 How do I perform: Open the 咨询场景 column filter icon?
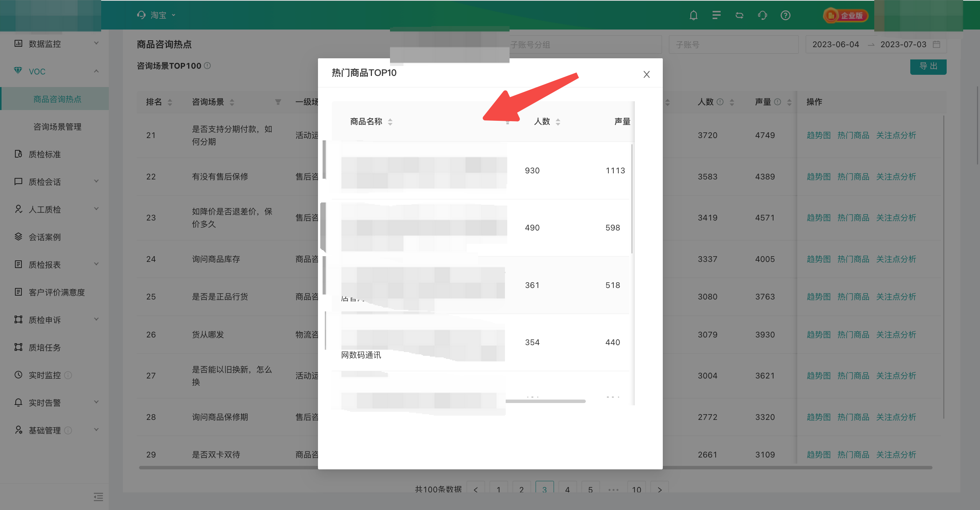(278, 102)
